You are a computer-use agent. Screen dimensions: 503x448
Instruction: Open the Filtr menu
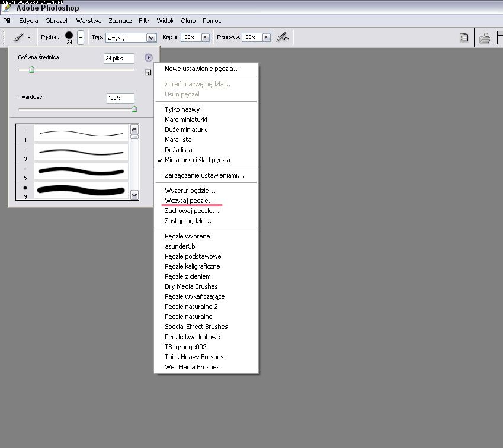[144, 21]
